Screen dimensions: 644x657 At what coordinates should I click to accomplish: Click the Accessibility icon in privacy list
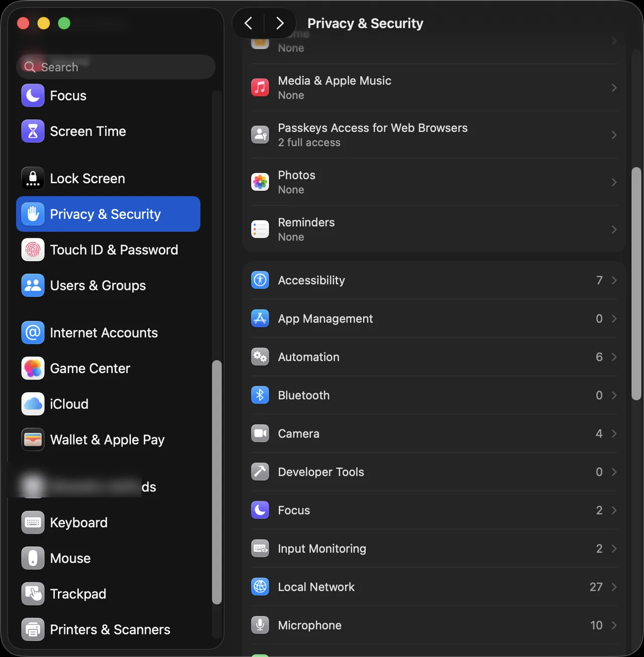coord(260,280)
